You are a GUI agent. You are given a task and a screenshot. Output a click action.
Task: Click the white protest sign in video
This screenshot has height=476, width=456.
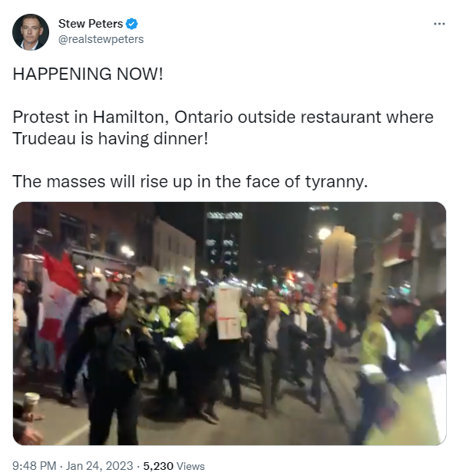(228, 312)
